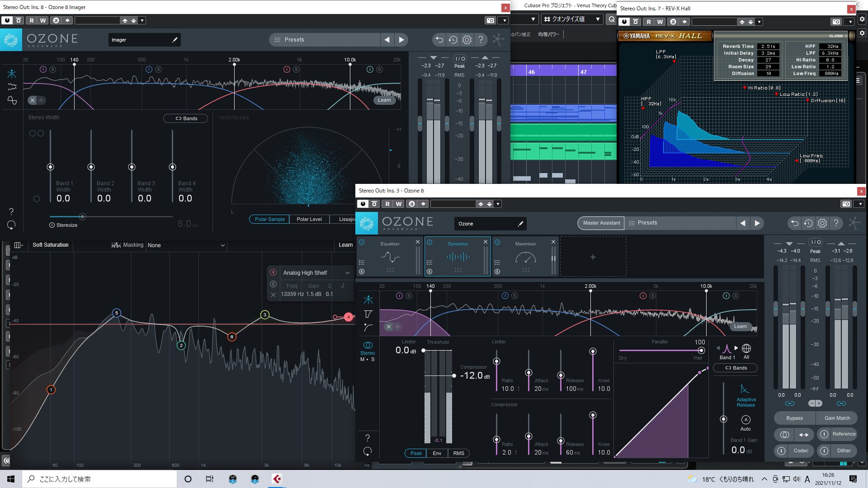This screenshot has width=868, height=488.
Task: Select RMS detection mode
Action: point(458,453)
